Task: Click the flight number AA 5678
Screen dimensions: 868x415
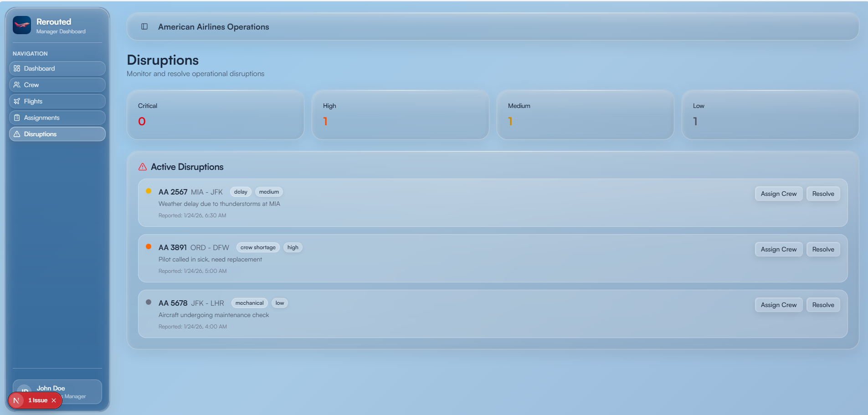Action: tap(173, 303)
